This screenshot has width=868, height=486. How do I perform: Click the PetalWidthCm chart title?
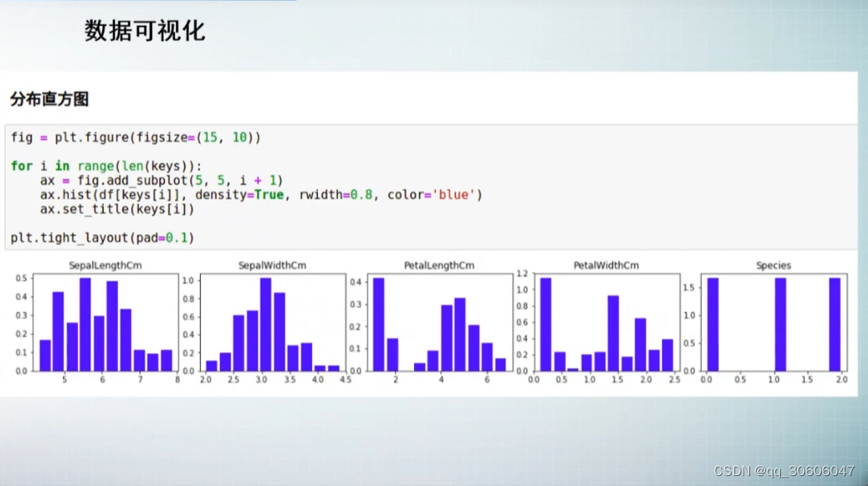pos(606,265)
